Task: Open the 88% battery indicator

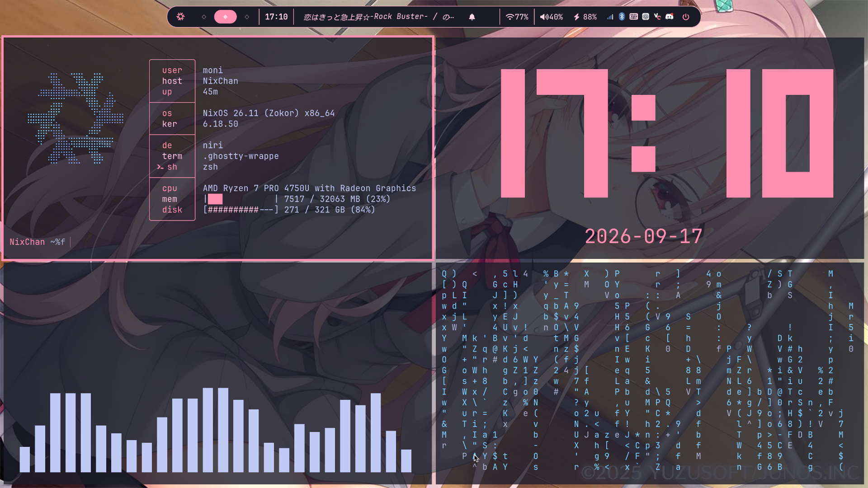Action: coord(585,17)
